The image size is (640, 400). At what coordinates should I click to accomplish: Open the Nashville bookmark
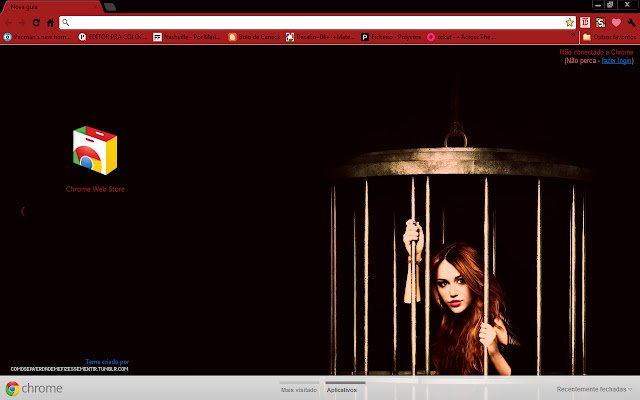[x=187, y=37]
